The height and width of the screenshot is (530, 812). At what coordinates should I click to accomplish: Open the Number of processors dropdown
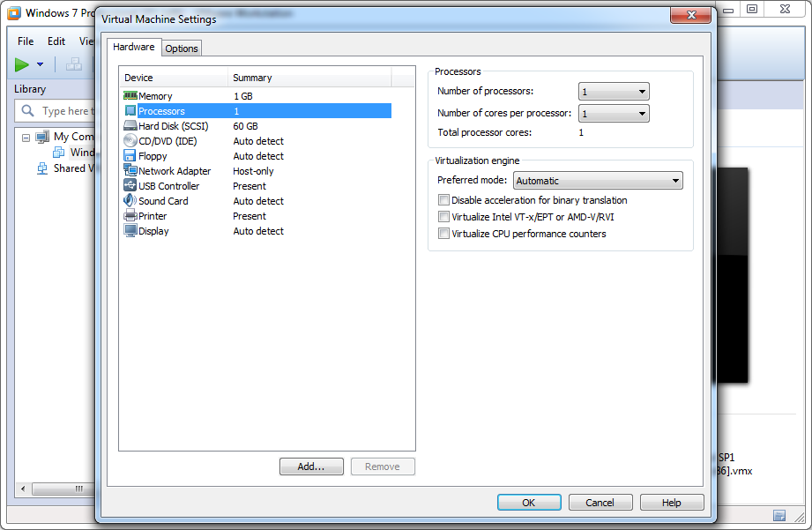pos(614,92)
